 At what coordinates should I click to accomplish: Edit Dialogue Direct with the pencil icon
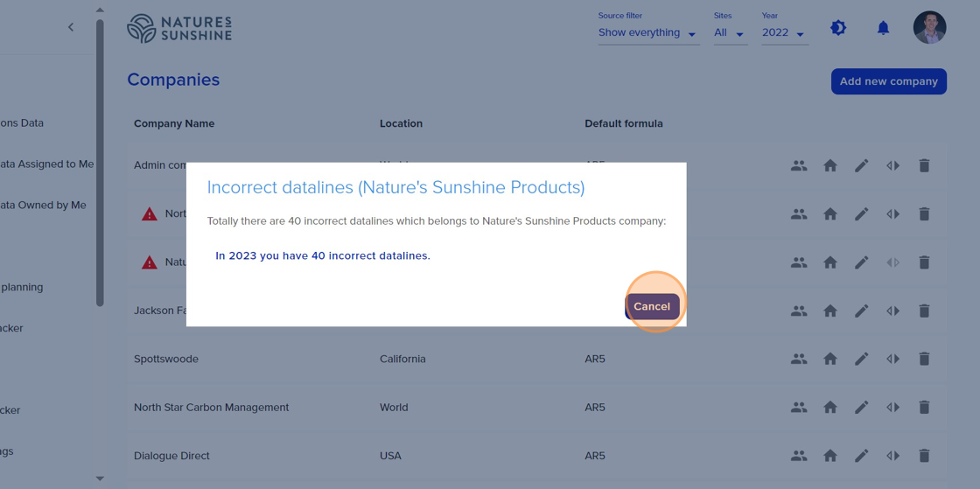point(862,456)
